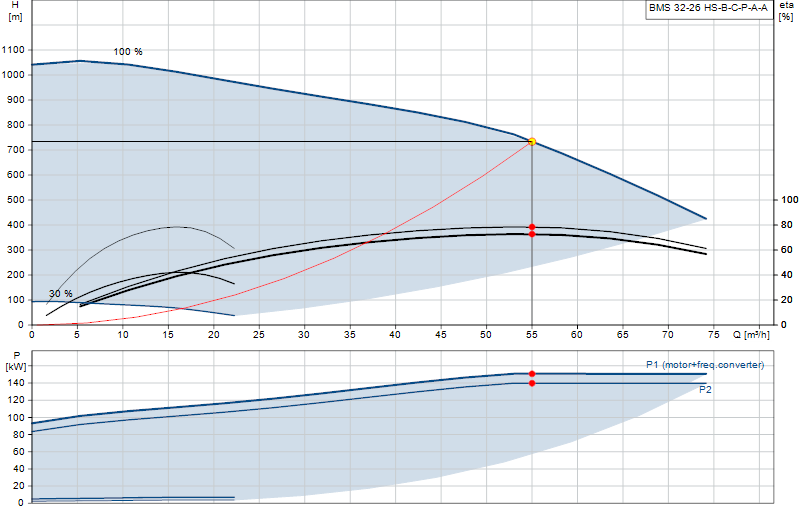Click the 10 tick on the flow axis

(x=123, y=335)
